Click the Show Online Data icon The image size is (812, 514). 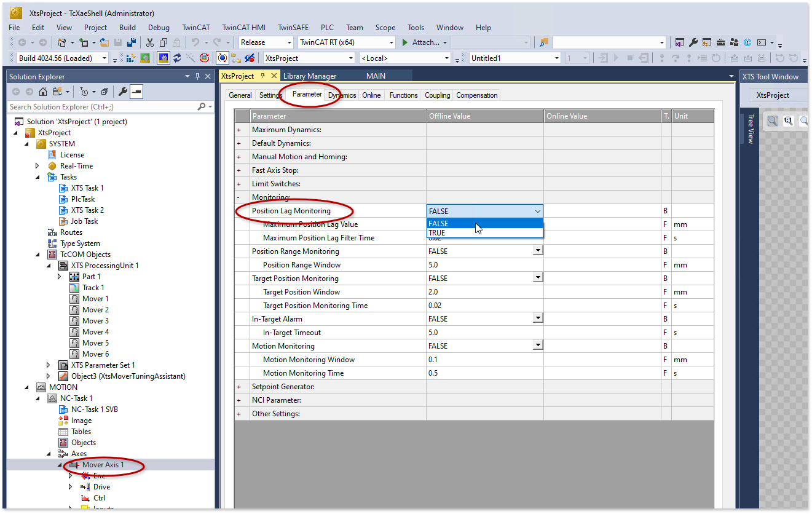coord(223,58)
